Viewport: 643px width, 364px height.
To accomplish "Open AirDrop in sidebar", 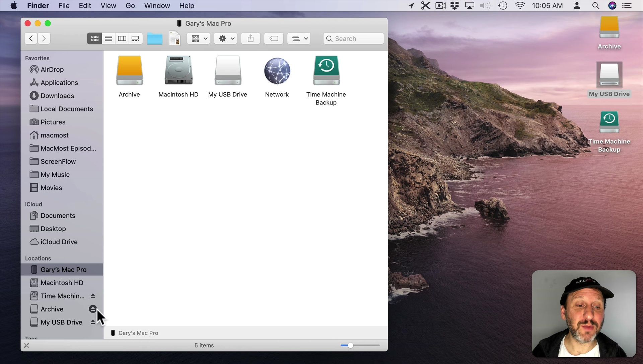I will tap(62, 70).
